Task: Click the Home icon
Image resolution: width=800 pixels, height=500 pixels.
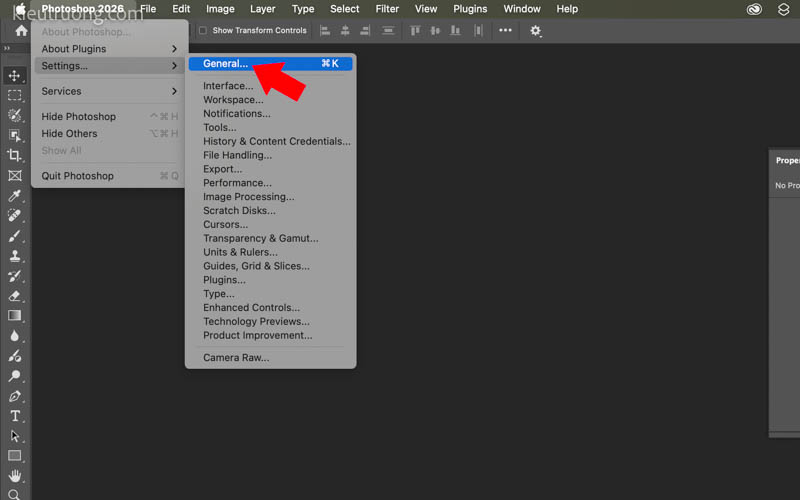Action: [21, 31]
